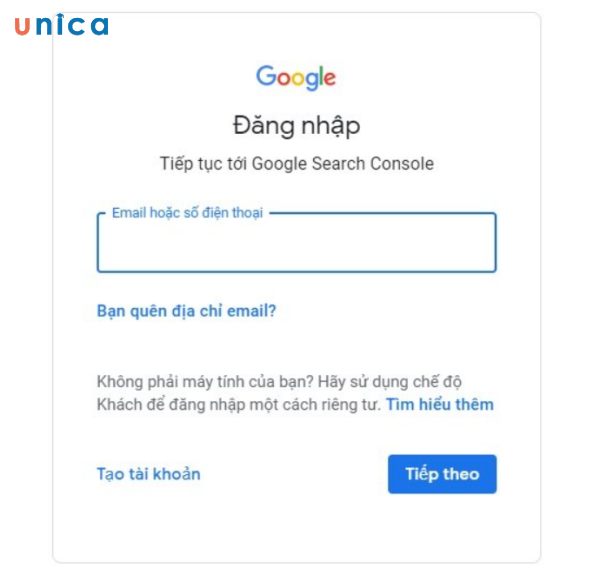Click the "Tiếp tục tới Google Search Console" subtitle
This screenshot has height=569, width=600.
pos(296,163)
